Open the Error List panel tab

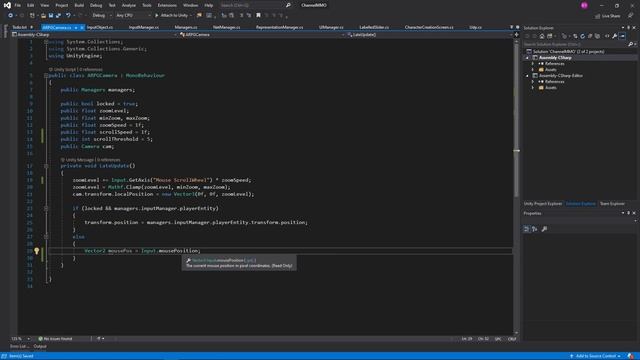coord(19,347)
